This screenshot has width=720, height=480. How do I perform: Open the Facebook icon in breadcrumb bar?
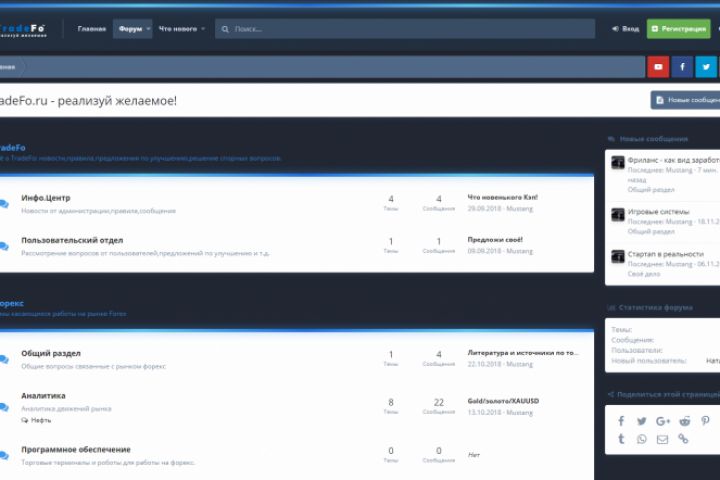pyautogui.click(x=682, y=67)
